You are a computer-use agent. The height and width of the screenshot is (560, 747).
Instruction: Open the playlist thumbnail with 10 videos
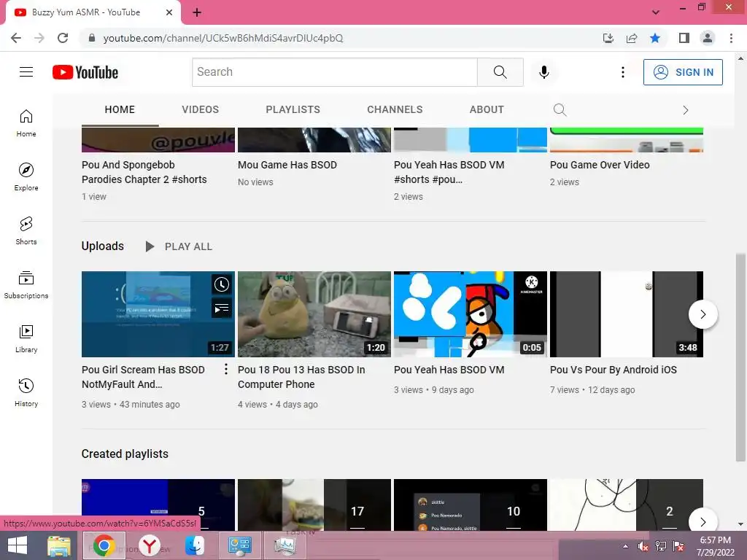(x=471, y=505)
